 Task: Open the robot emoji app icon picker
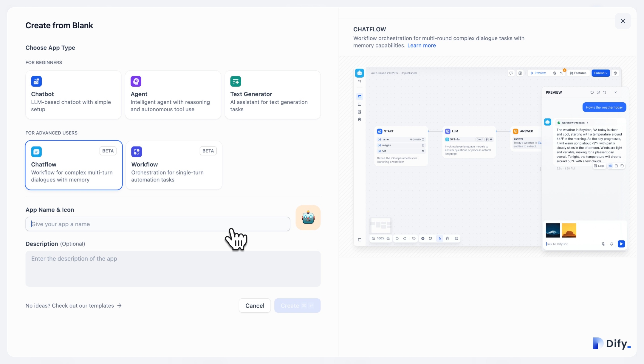(x=308, y=218)
